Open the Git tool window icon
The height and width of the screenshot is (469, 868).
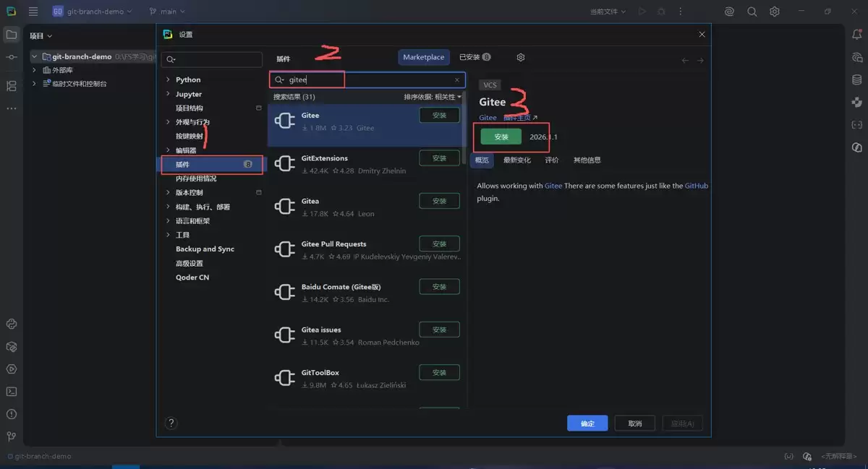[11, 436]
